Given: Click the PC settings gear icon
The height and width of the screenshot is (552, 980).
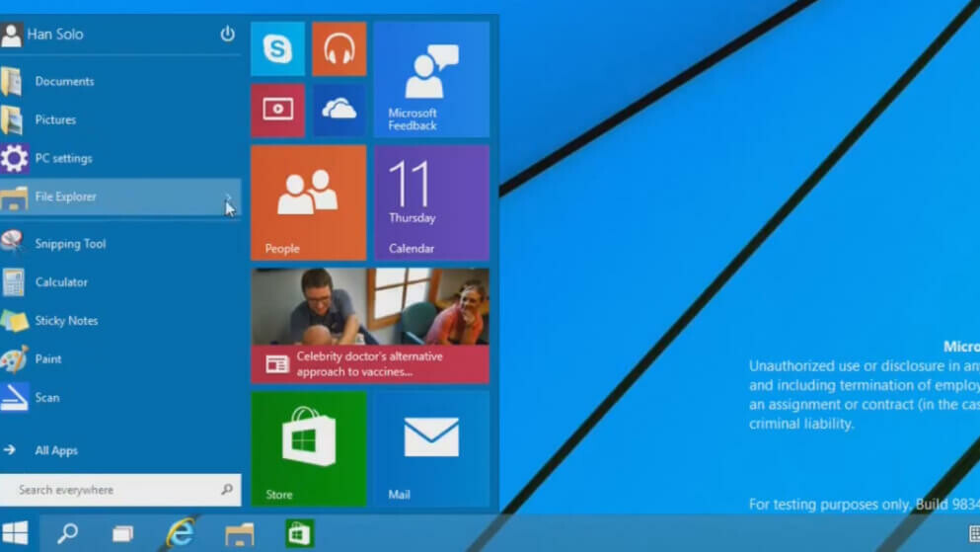Looking at the screenshot, I should point(14,158).
